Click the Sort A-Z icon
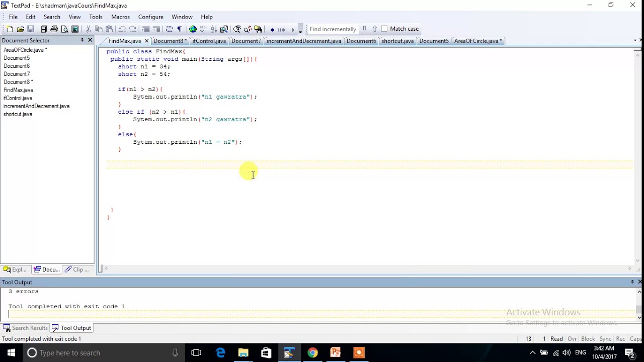644x362 pixels. (214, 29)
